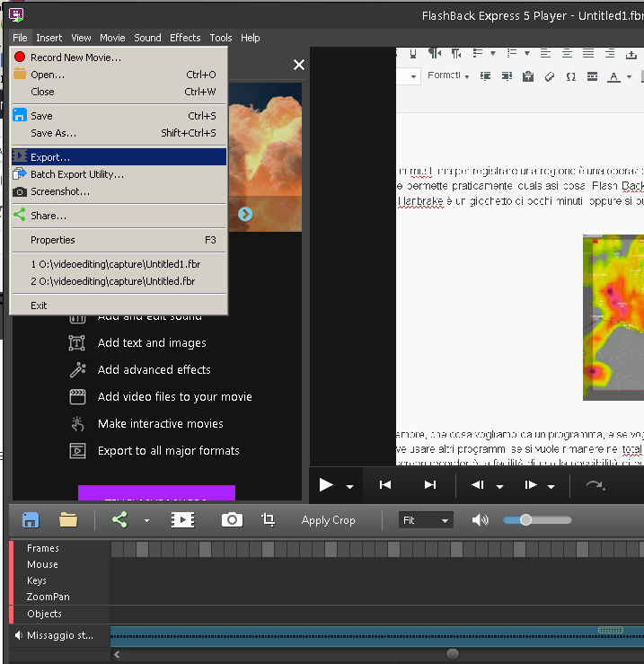
Task: Jump to the start of movie
Action: tap(385, 485)
